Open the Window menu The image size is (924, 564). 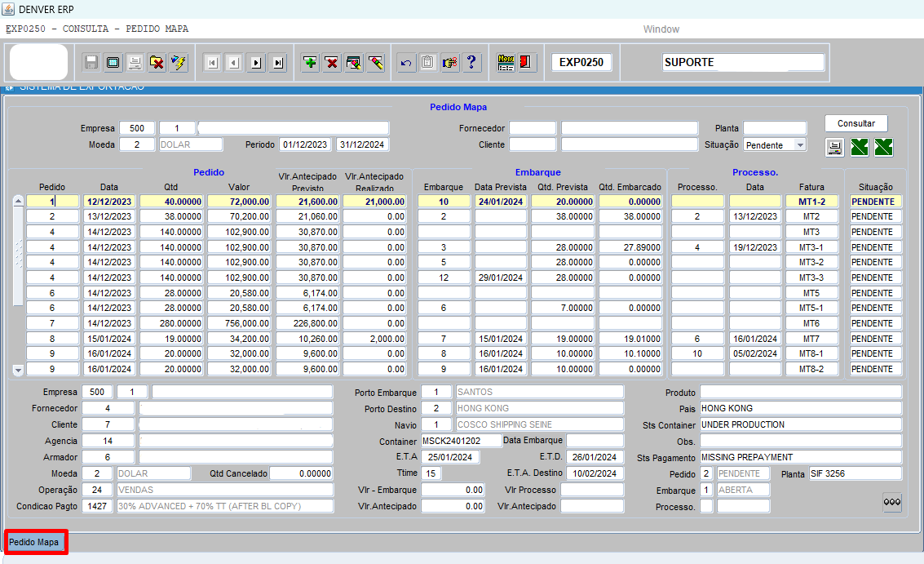[661, 29]
